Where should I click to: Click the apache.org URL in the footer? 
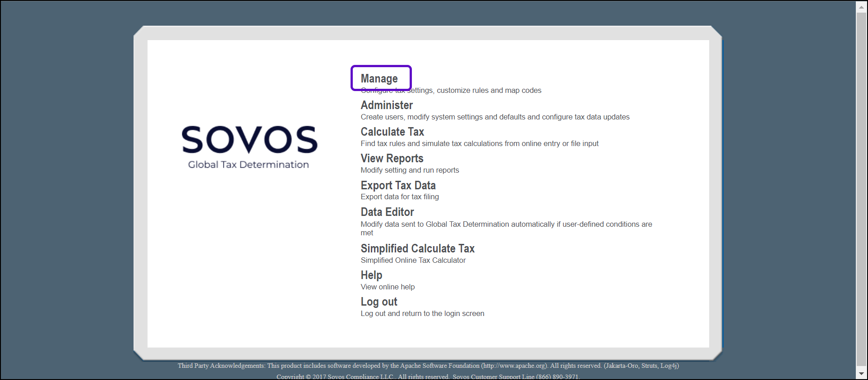(x=514, y=366)
